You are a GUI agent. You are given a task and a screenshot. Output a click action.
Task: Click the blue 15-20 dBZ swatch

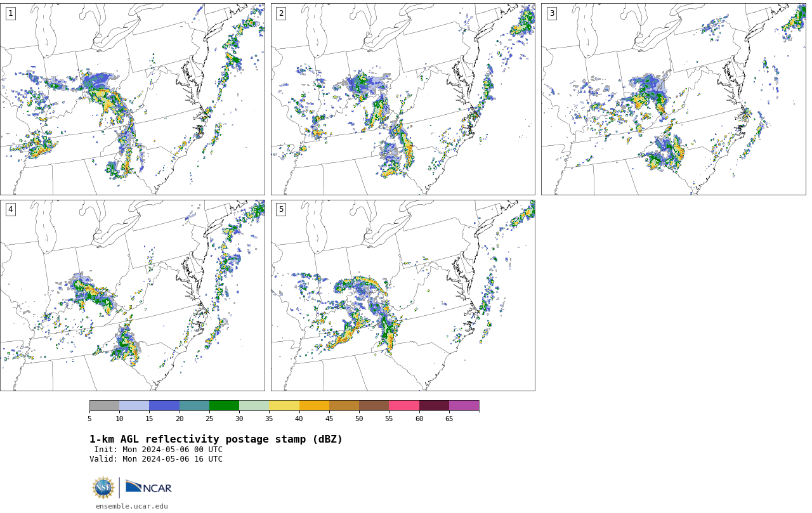pyautogui.click(x=164, y=406)
